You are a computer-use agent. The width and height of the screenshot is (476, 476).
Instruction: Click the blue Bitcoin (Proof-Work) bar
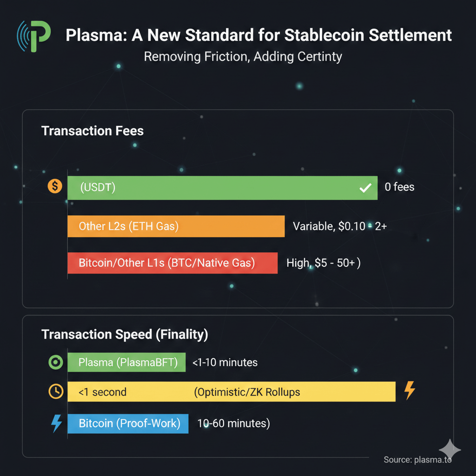pos(128,423)
